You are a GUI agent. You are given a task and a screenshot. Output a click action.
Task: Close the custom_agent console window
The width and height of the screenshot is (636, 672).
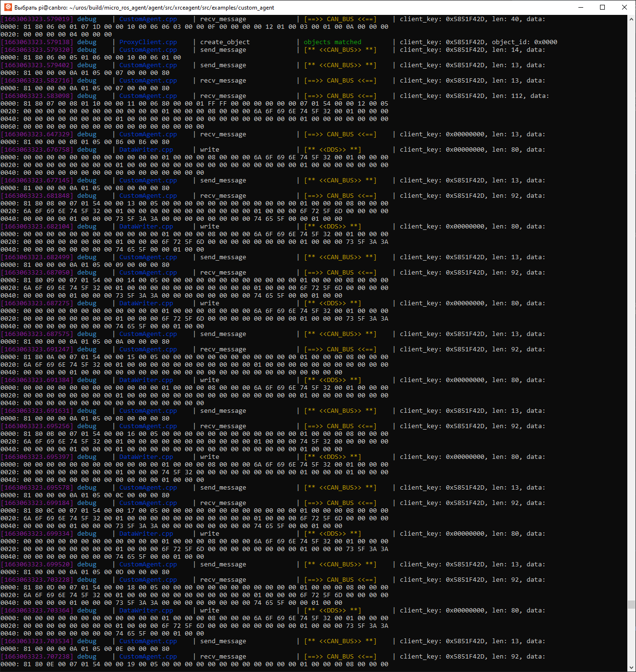point(624,7)
